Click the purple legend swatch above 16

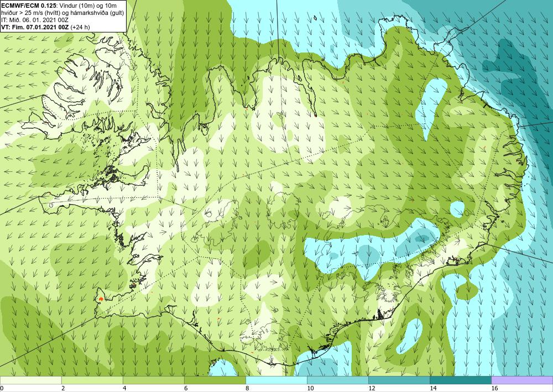coord(522,380)
